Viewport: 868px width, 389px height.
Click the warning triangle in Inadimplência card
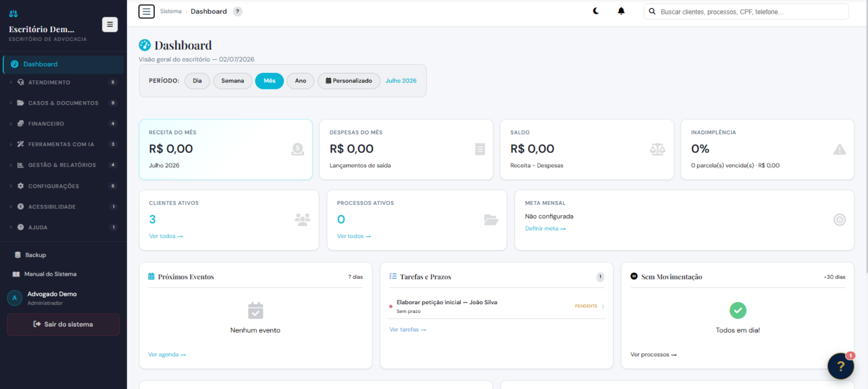click(x=839, y=149)
